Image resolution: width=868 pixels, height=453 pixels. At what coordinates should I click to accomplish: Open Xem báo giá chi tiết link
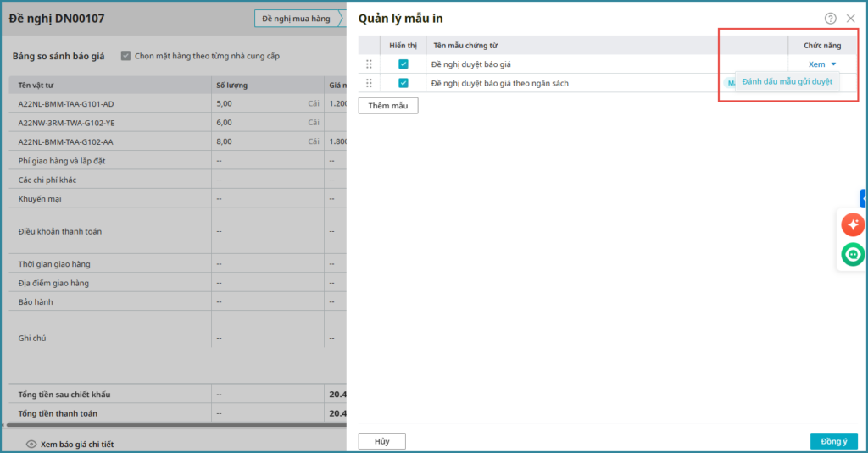(x=77, y=445)
